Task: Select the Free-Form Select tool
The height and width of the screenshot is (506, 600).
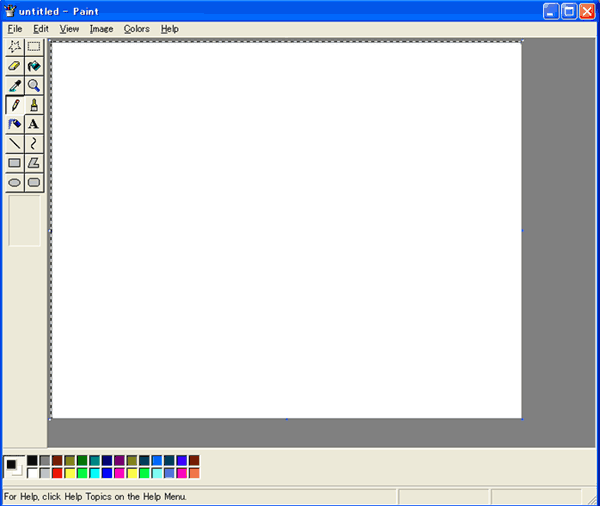Action: [15, 47]
